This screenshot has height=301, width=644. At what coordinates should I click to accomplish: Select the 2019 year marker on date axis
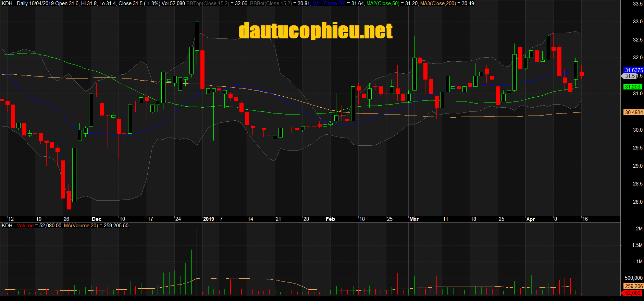[x=208, y=219]
